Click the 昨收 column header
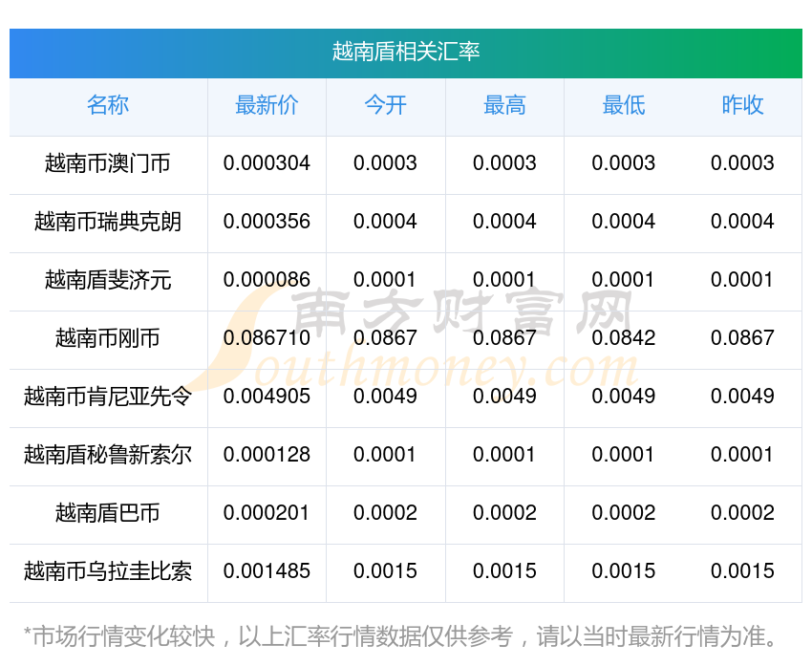 click(742, 105)
